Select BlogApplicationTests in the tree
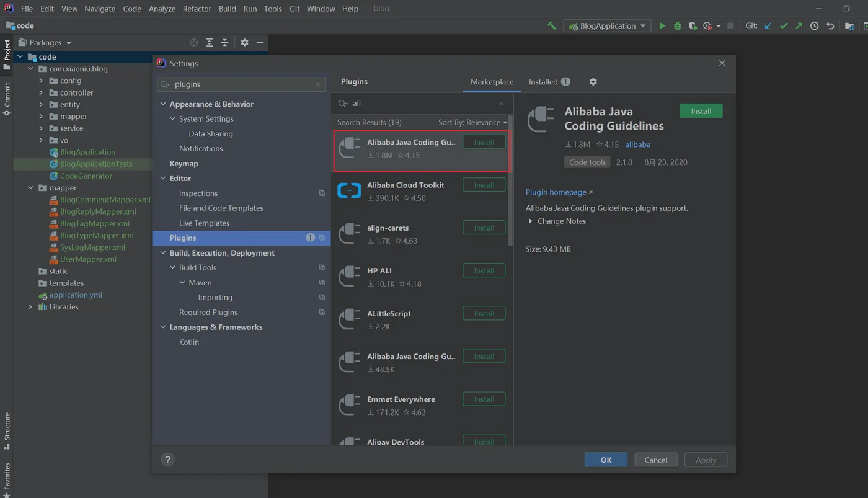Screen dimensions: 868x498 (96, 164)
